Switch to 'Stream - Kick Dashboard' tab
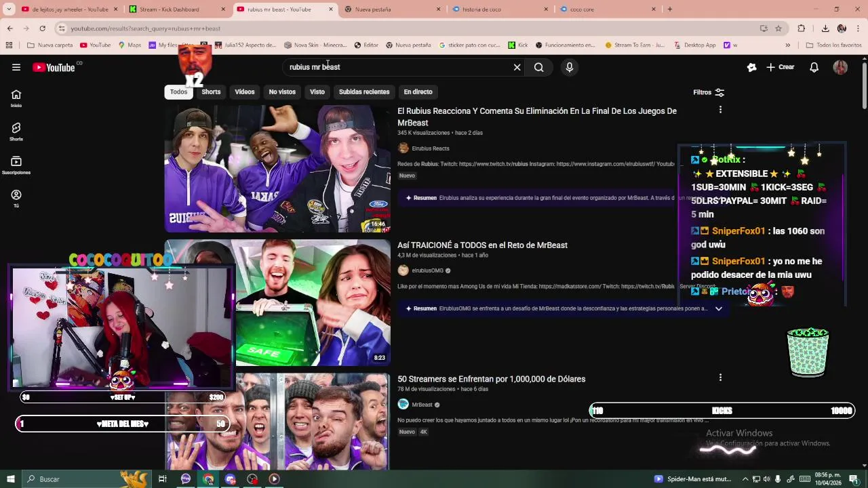The width and height of the screenshot is (868, 488). point(176,9)
